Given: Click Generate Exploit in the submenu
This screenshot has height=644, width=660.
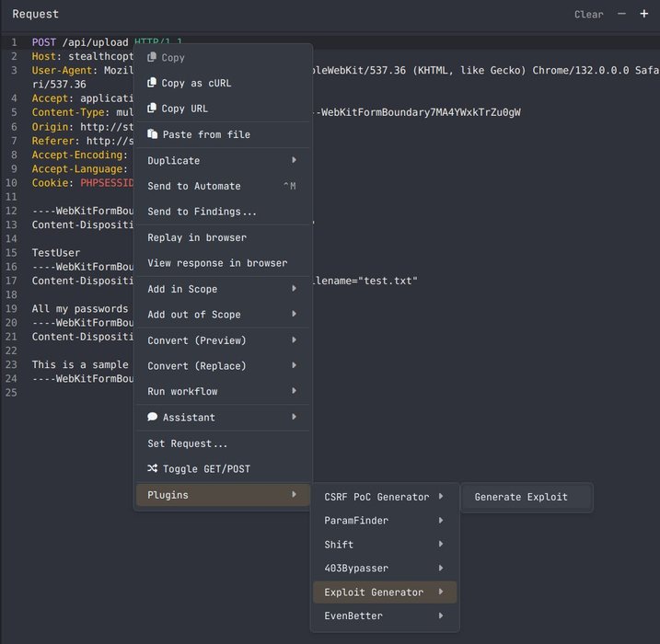Looking at the screenshot, I should [x=521, y=497].
